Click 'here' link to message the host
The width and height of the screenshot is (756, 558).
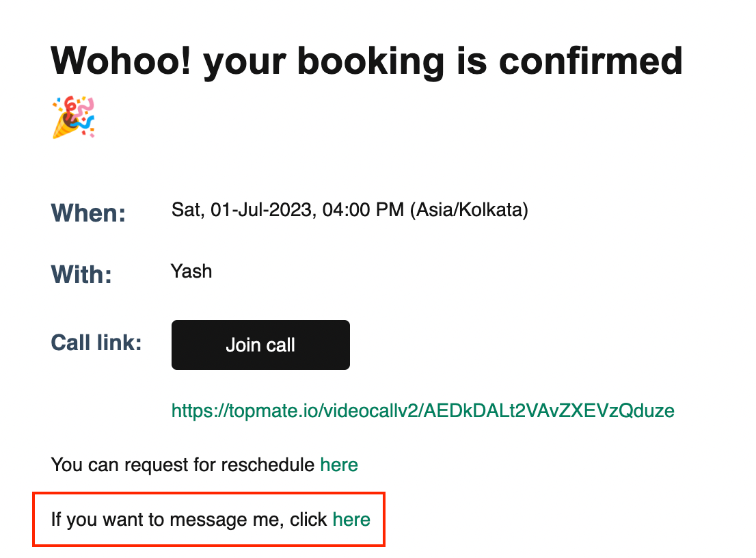tap(351, 520)
